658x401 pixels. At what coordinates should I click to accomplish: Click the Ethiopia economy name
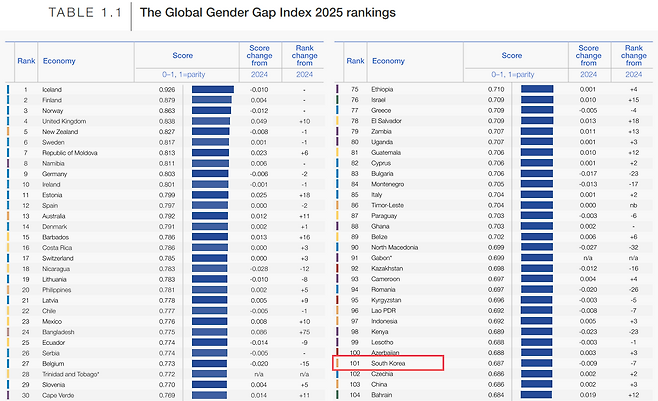(382, 89)
